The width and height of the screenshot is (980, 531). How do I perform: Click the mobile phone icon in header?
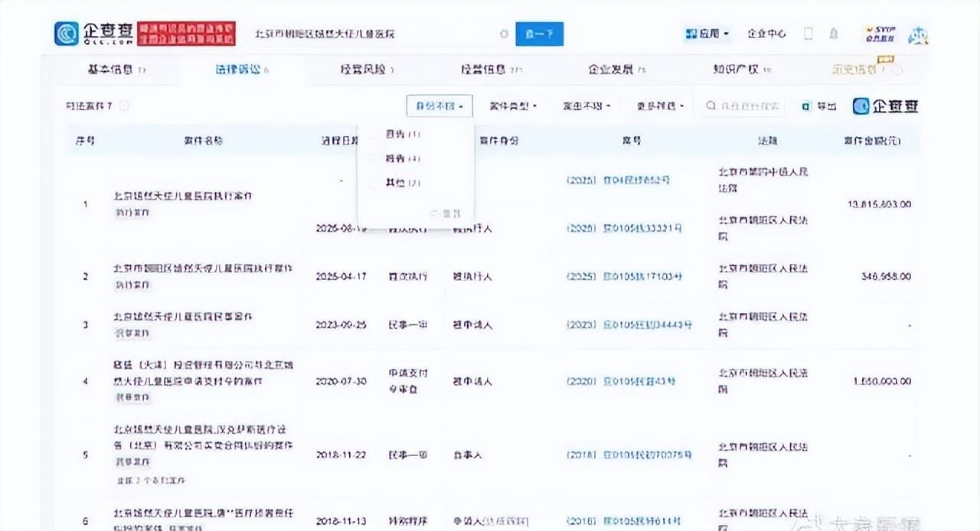click(x=808, y=34)
